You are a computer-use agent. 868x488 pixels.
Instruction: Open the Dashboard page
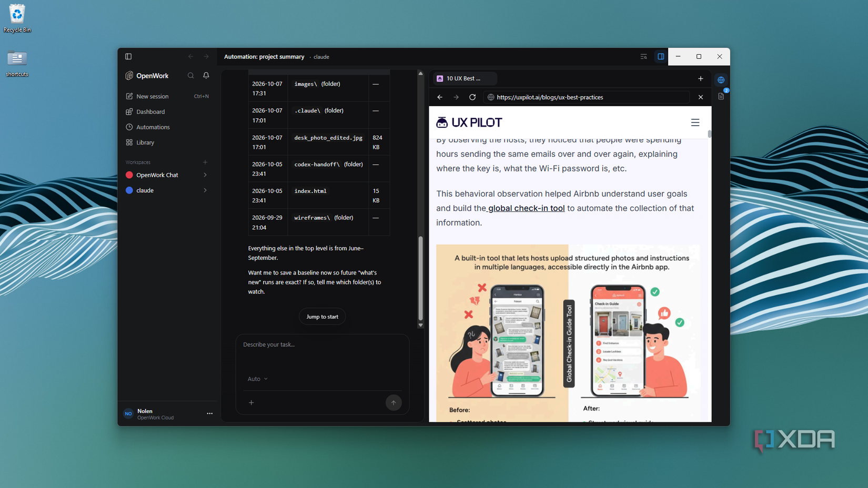(x=167, y=111)
